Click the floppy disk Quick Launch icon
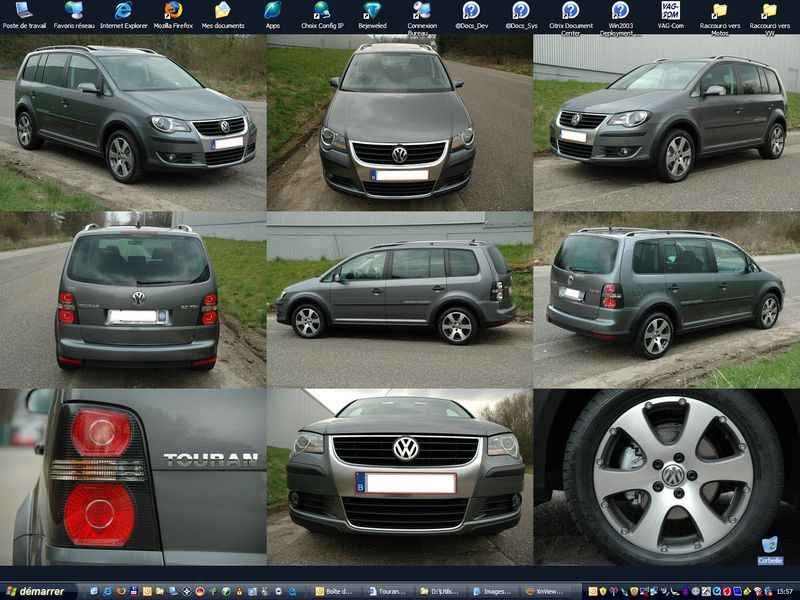Viewport: 800px width, 600px height. tap(134, 591)
